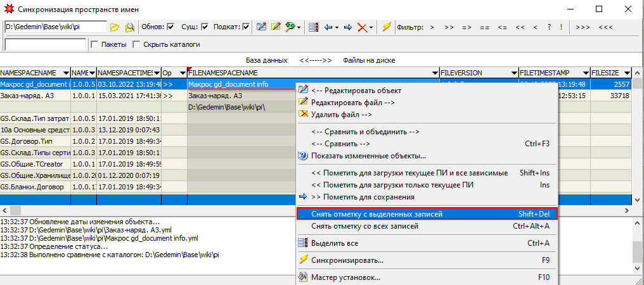Select Синхронизировать... from context menu
Viewport: 644px width, 285px height.
[347, 260]
